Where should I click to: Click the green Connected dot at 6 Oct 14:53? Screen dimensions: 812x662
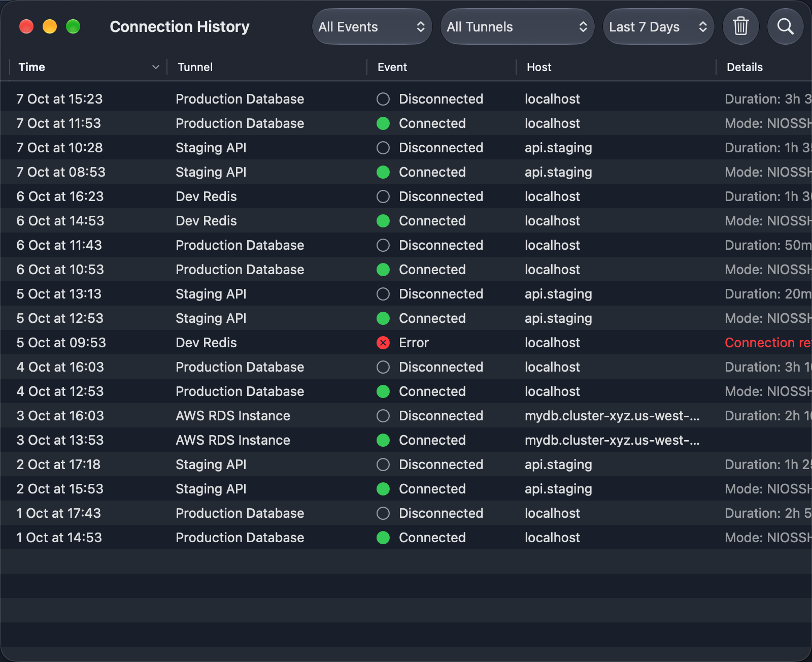point(383,221)
